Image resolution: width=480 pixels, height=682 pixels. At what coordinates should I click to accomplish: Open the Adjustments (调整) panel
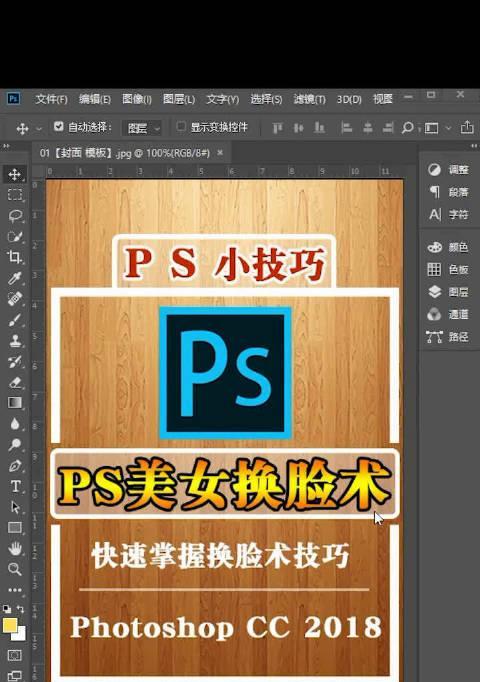click(448, 170)
